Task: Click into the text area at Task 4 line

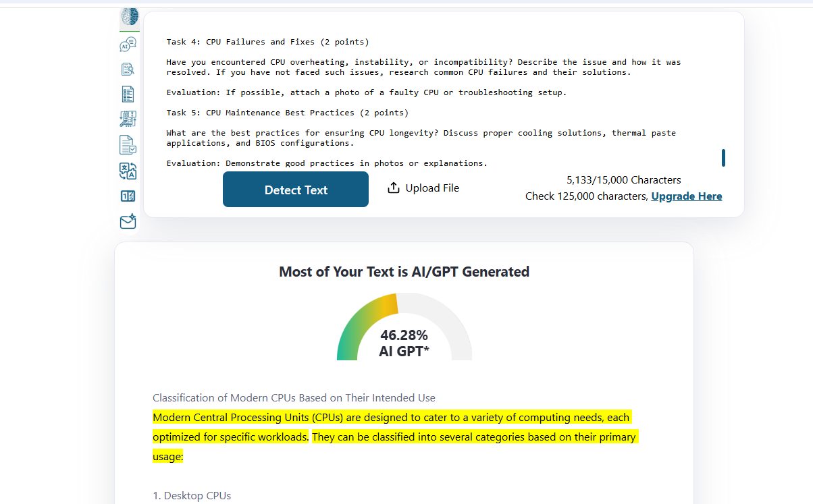Action: (268, 42)
